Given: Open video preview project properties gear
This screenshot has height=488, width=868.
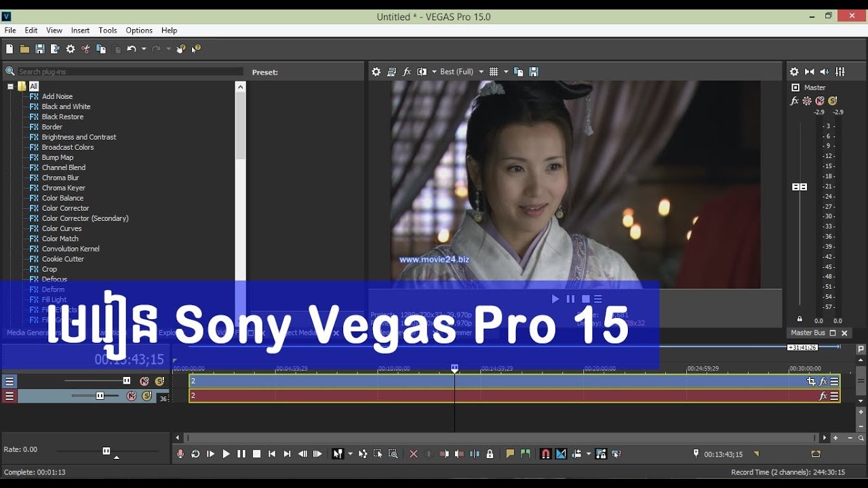Looking at the screenshot, I should point(376,71).
